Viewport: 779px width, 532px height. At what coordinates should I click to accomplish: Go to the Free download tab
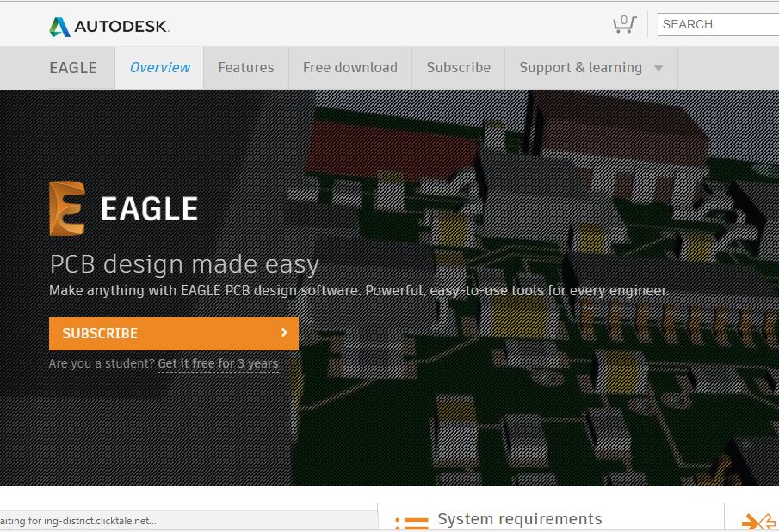click(349, 67)
